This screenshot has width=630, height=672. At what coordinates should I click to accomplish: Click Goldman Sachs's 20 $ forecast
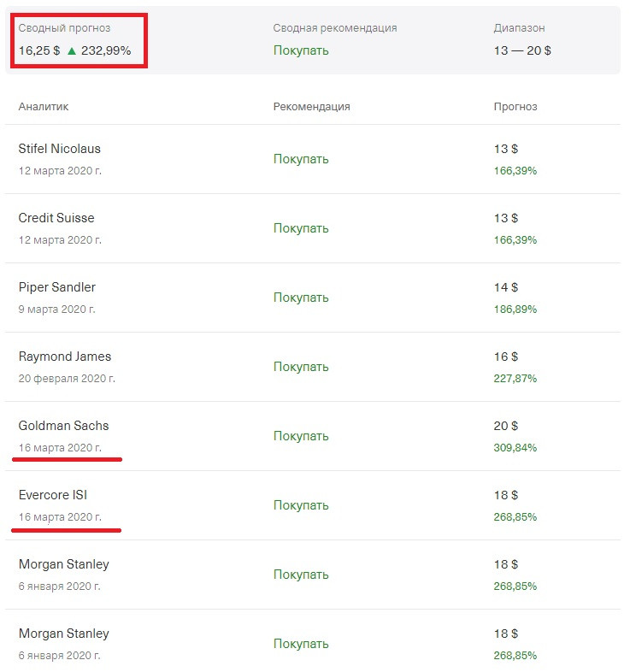[506, 426]
